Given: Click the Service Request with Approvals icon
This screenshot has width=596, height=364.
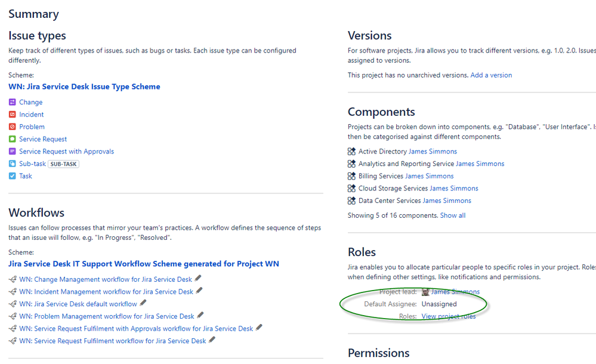Looking at the screenshot, I should [12, 152].
